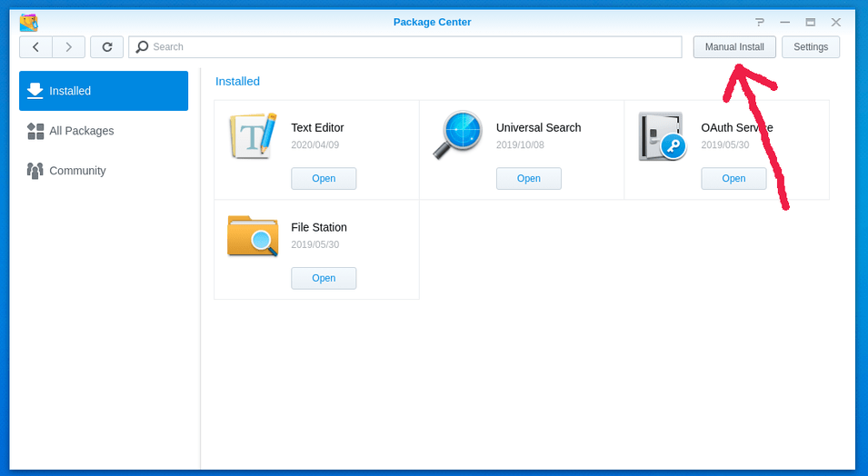Click the OAuth Service safe icon
Screen dimensions: 868x476
[662, 136]
